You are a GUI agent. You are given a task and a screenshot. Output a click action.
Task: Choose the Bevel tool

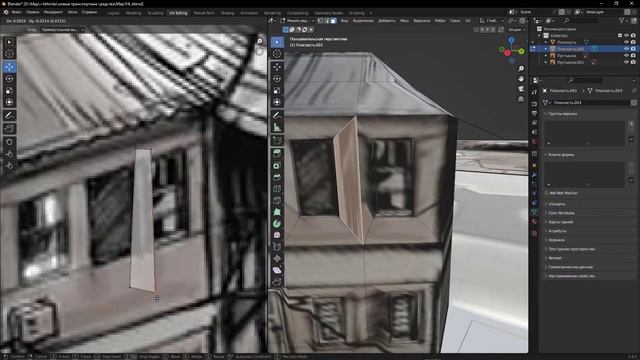[x=277, y=177]
